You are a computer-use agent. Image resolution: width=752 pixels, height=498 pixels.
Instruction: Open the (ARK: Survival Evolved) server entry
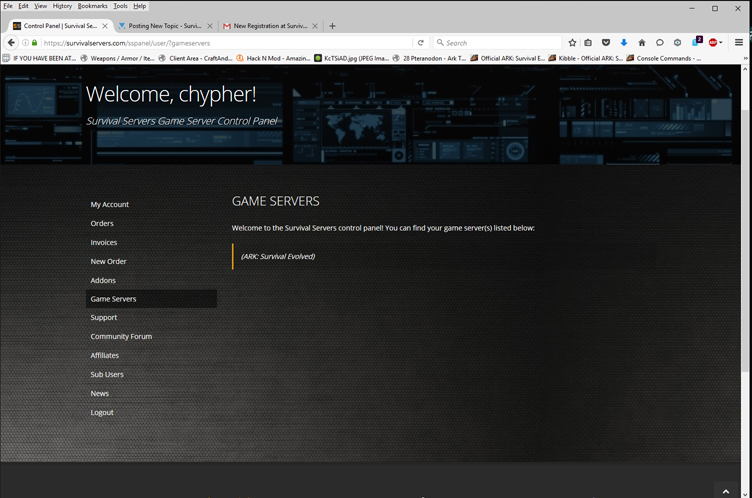278,257
